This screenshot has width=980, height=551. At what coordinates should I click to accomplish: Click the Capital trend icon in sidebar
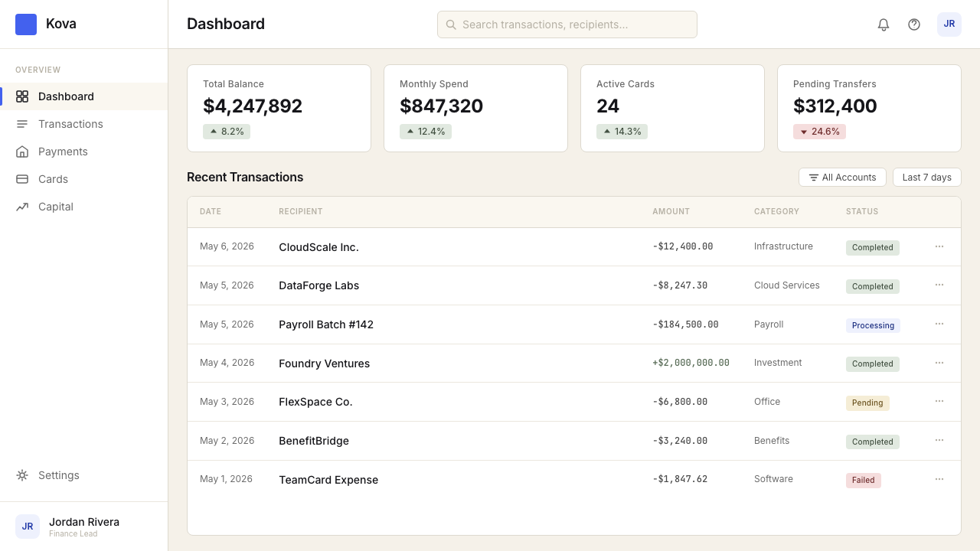22,207
